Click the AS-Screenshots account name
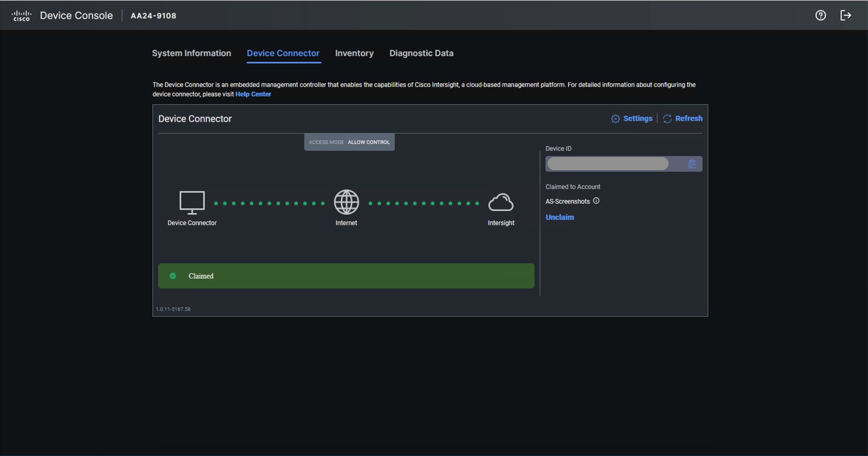The width and height of the screenshot is (868, 456). [x=567, y=202]
